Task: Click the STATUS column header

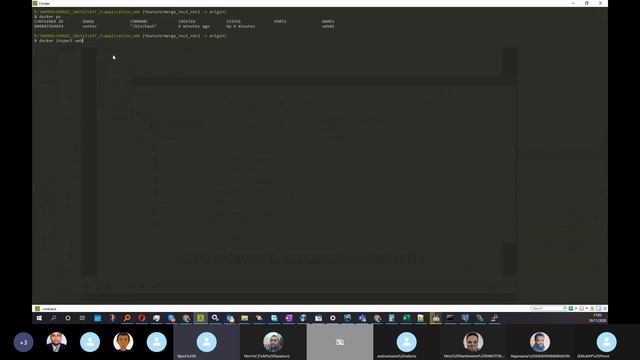Action: tap(233, 22)
